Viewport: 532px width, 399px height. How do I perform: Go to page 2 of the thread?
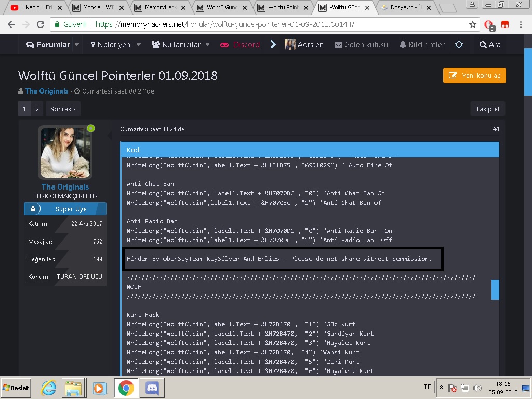[37, 109]
